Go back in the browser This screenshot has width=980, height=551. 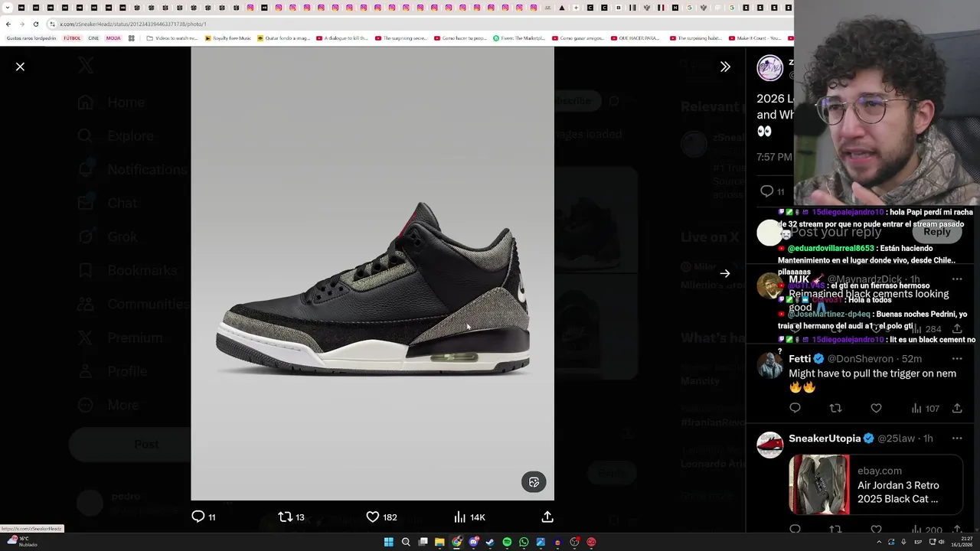[x=8, y=24]
